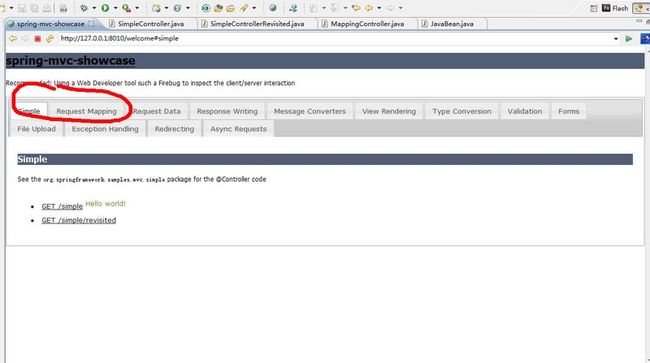
Task: Click the open folder search icon
Action: click(230, 8)
